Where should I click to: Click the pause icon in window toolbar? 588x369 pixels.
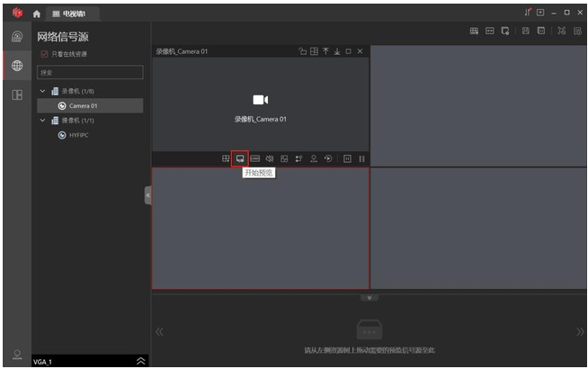(361, 158)
